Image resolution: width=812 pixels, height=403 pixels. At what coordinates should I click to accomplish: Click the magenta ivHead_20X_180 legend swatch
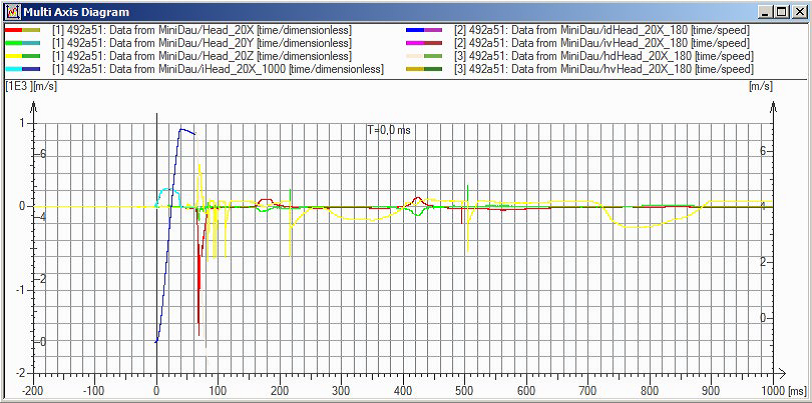[424, 43]
